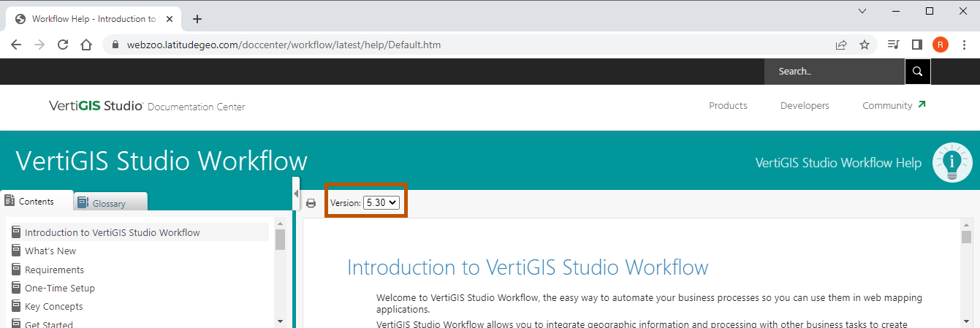Image resolution: width=980 pixels, height=328 pixels.
Task: Open the One-Time Setup topic
Action: click(x=60, y=289)
